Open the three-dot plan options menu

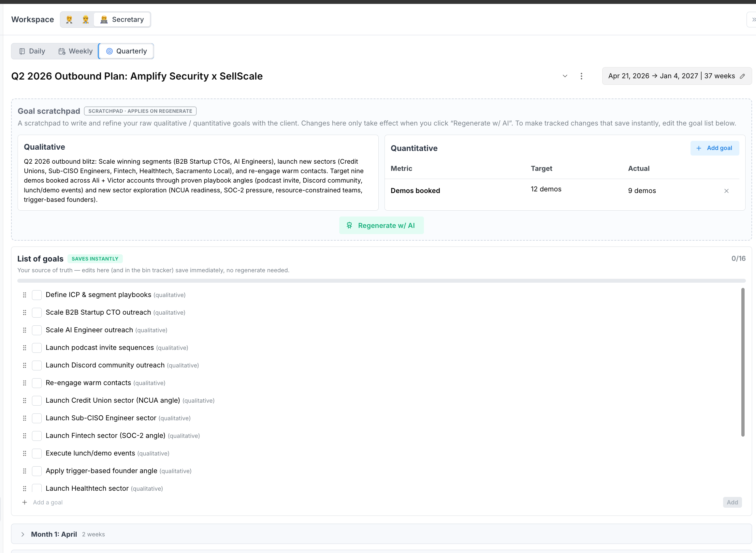581,76
